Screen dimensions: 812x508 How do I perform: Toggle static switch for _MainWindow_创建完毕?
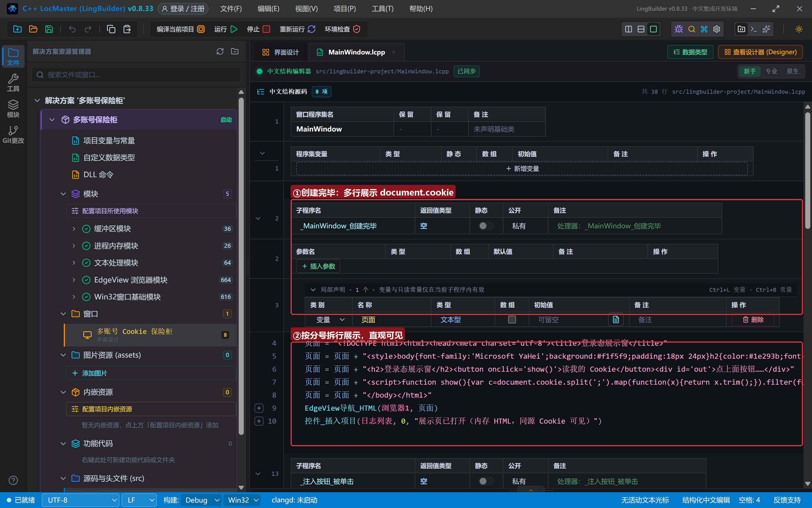coord(486,226)
